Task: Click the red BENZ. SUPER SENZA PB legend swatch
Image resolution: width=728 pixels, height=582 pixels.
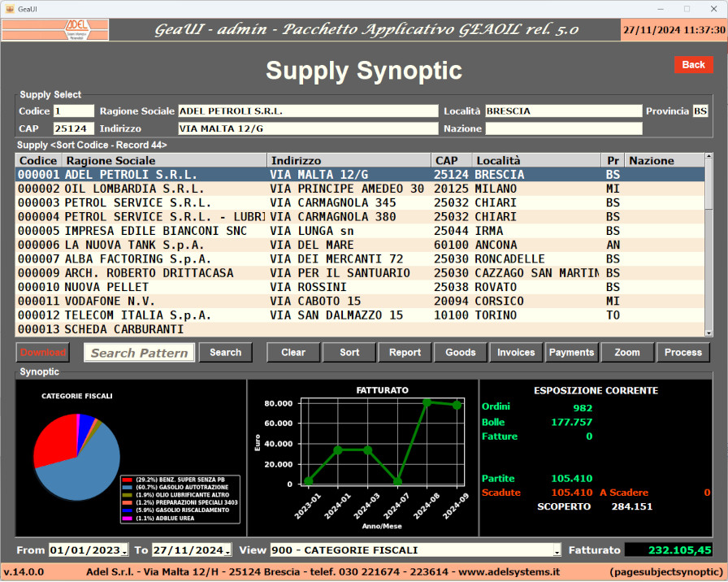Action: coord(128,480)
